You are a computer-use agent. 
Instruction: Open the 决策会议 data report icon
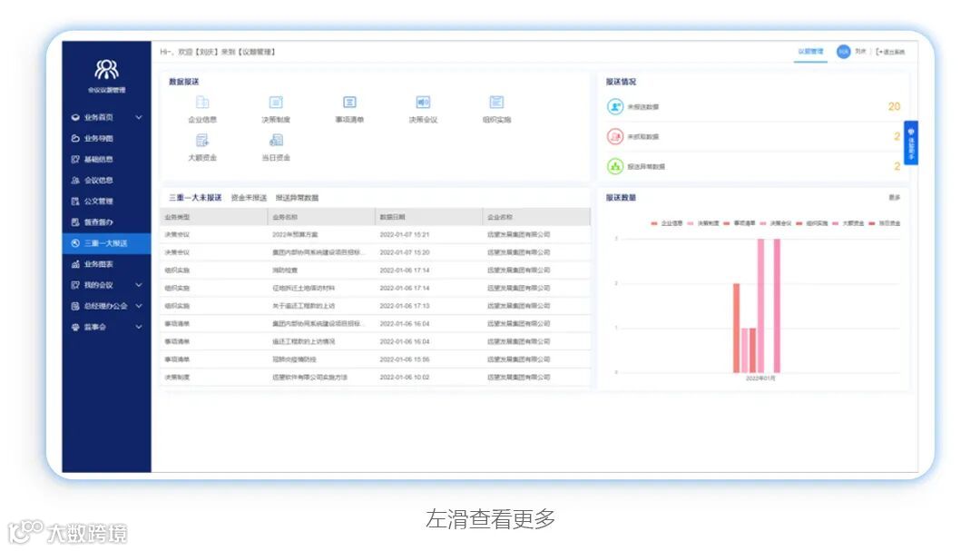coord(423,103)
